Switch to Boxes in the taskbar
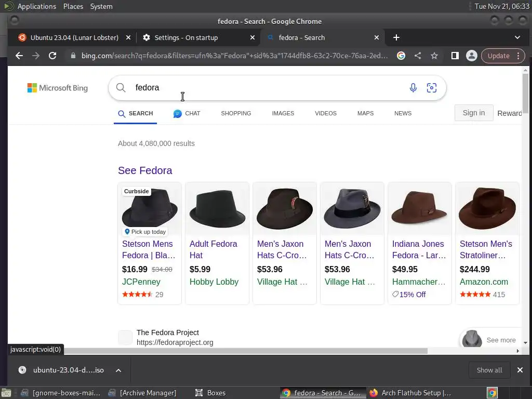532x399 pixels. pyautogui.click(x=210, y=393)
